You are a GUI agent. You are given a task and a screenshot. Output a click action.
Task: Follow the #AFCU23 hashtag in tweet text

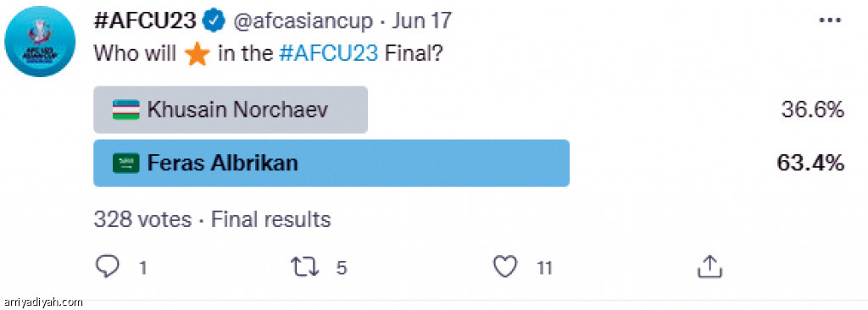coord(330,53)
